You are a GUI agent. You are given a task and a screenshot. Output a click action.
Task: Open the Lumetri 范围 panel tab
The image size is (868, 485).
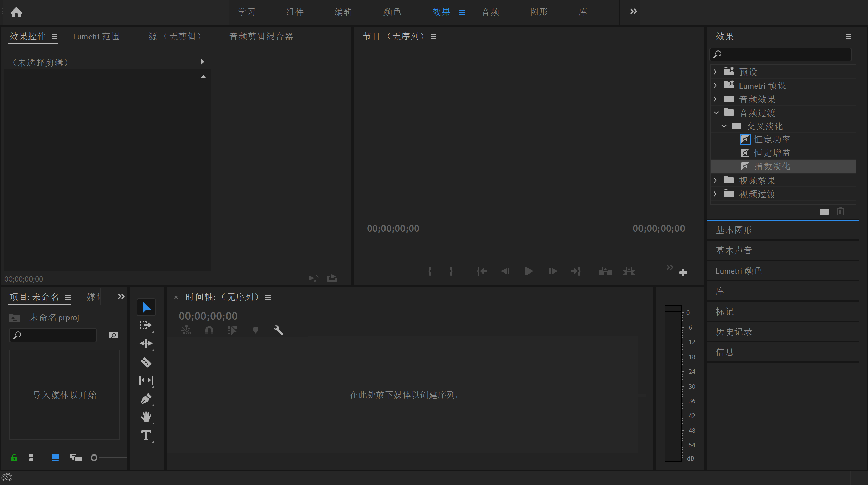[x=96, y=36]
